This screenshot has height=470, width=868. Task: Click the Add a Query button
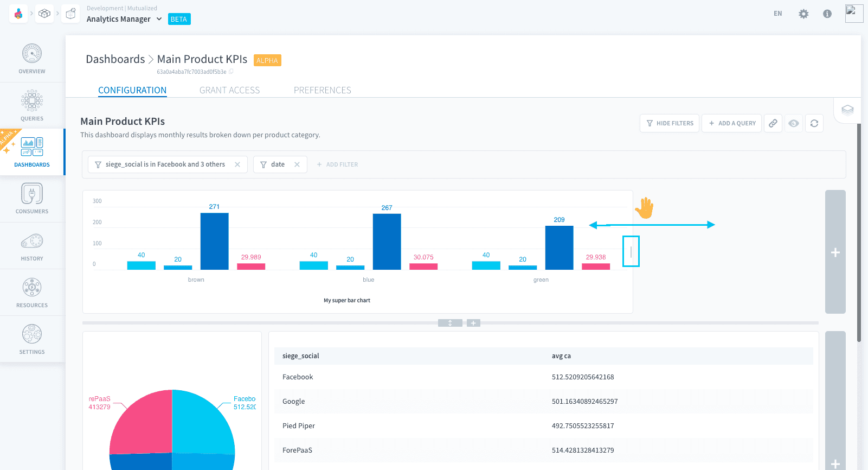732,123
